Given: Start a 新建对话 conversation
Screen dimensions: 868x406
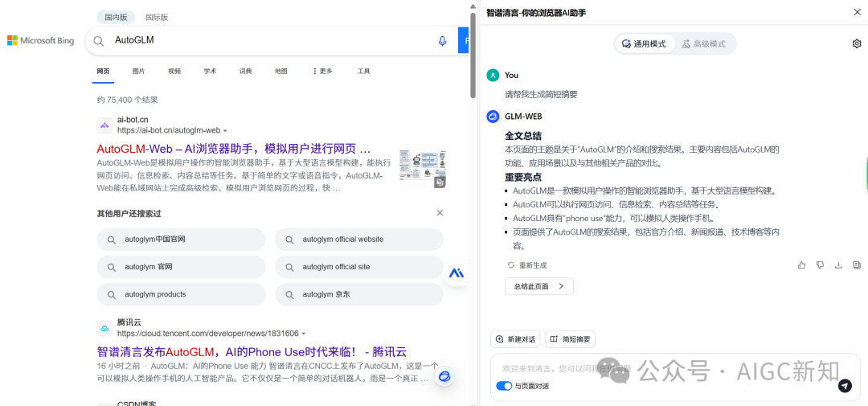Looking at the screenshot, I should coord(515,339).
